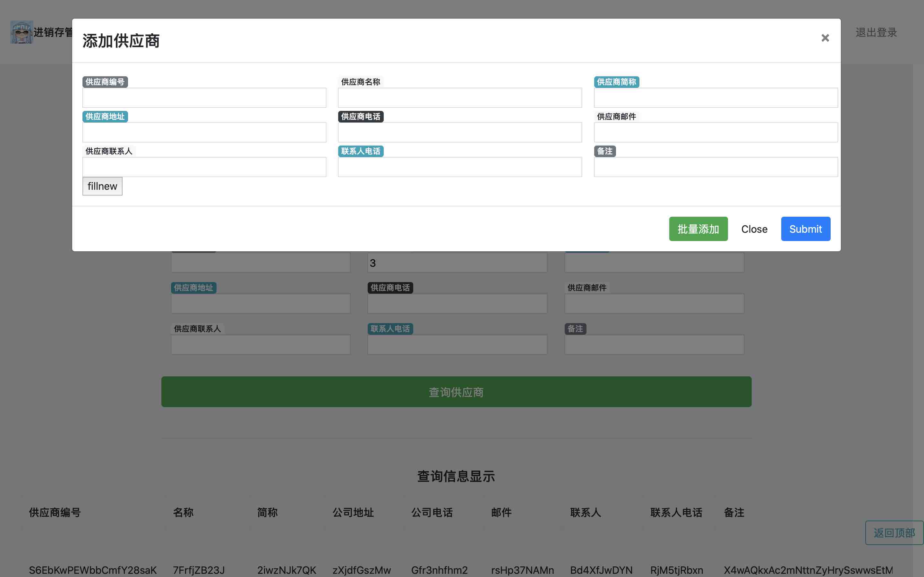This screenshot has height=577, width=924.
Task: Close the 添加供应商 dialog with X icon
Action: pyautogui.click(x=825, y=38)
